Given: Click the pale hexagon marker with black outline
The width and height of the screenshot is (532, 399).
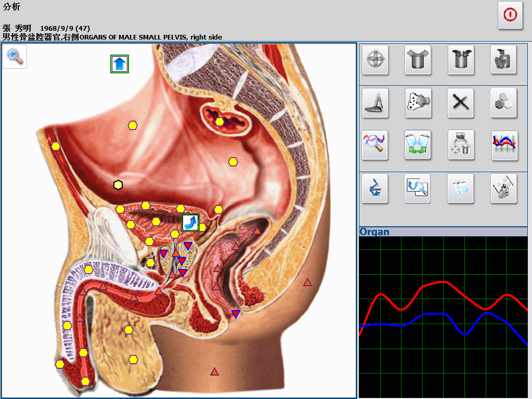Looking at the screenshot, I should coord(118,185).
